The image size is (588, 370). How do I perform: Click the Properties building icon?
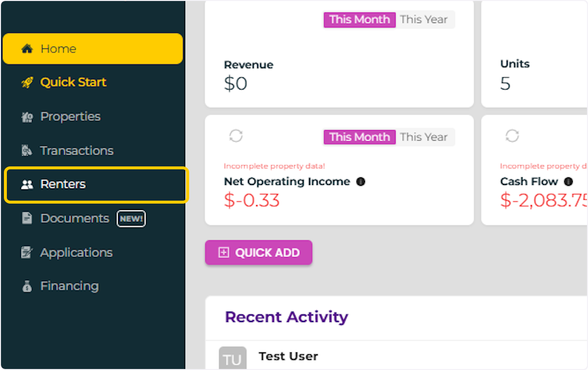pyautogui.click(x=27, y=117)
